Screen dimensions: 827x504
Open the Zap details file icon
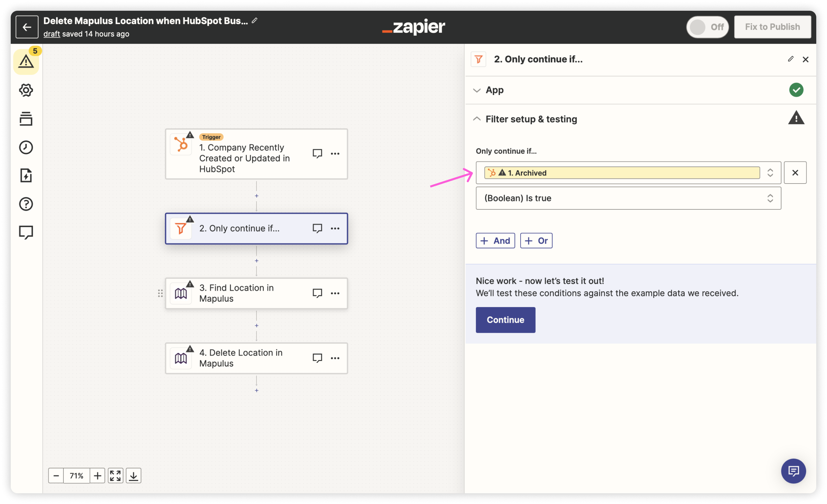click(x=26, y=175)
